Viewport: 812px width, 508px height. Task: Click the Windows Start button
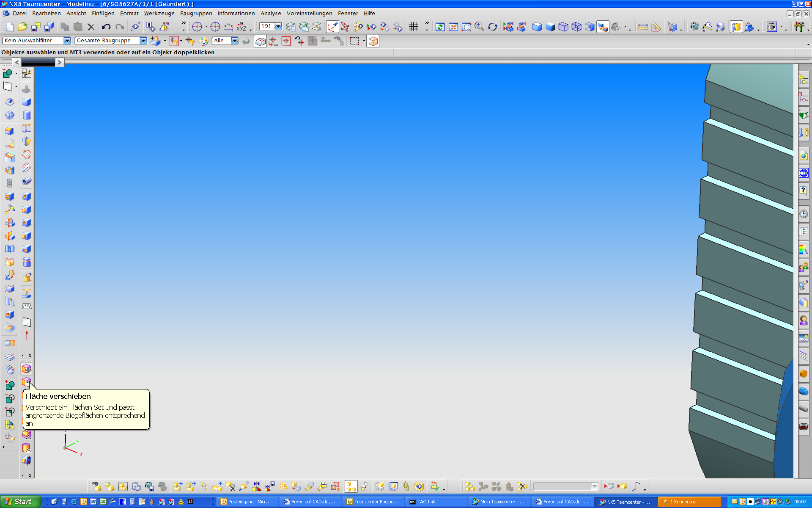(20, 502)
